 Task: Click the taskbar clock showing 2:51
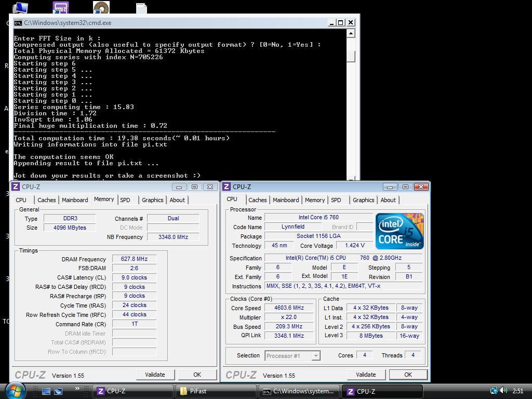(518, 391)
